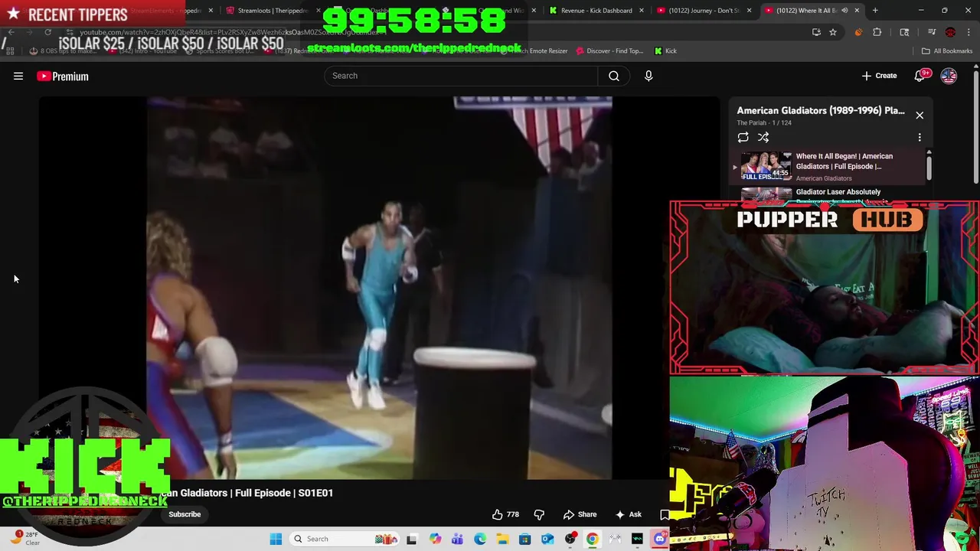
Task: Open File Explorer from taskbar
Action: [x=502, y=539]
